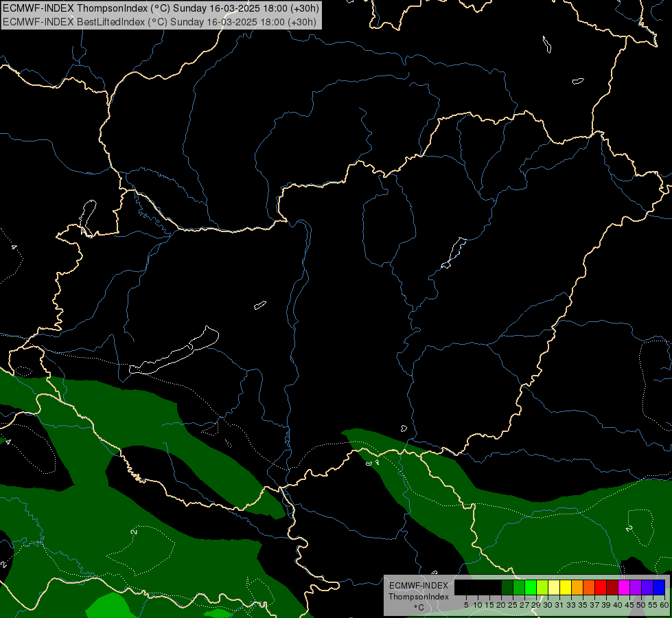Click the legend scale value 40
Screen dimensions: 672x618
618,605
